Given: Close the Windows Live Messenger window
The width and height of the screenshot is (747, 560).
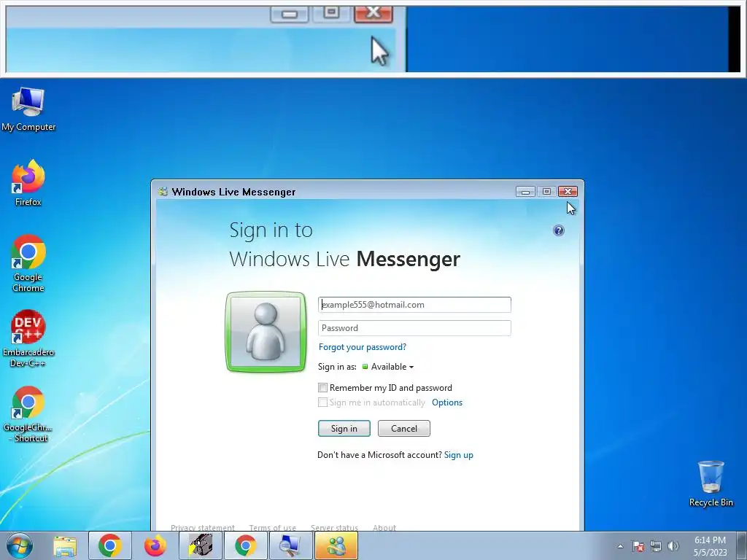Looking at the screenshot, I should (568, 192).
